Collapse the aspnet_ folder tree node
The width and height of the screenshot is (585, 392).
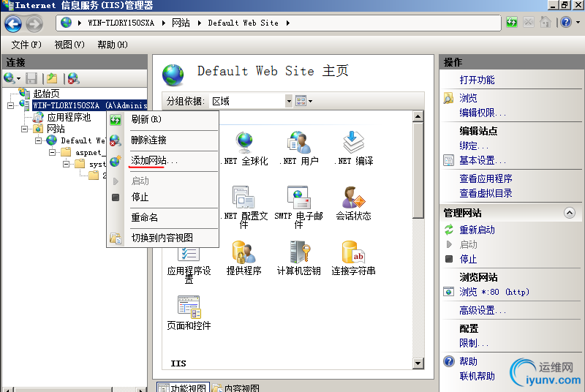pyautogui.click(x=52, y=152)
